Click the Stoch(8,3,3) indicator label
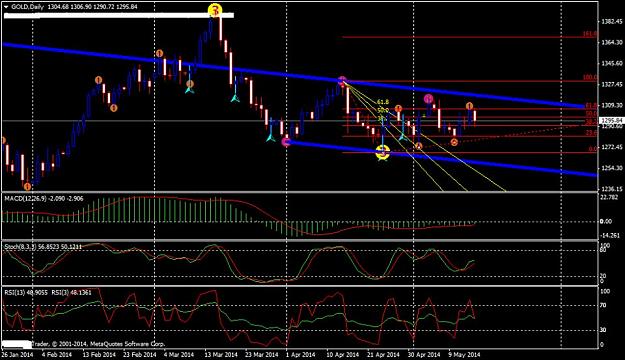The image size is (625, 360). point(20,247)
